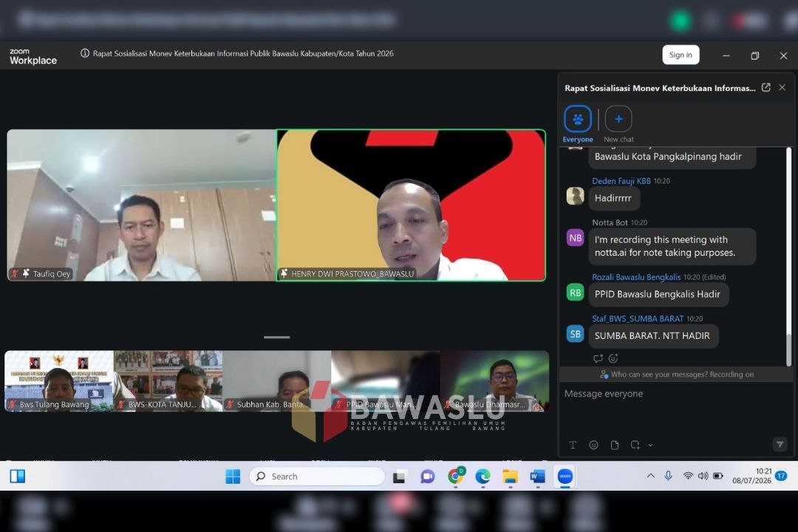
Task: Click the sender name Rozali Bawaslu Bengkalis
Action: tap(636, 277)
